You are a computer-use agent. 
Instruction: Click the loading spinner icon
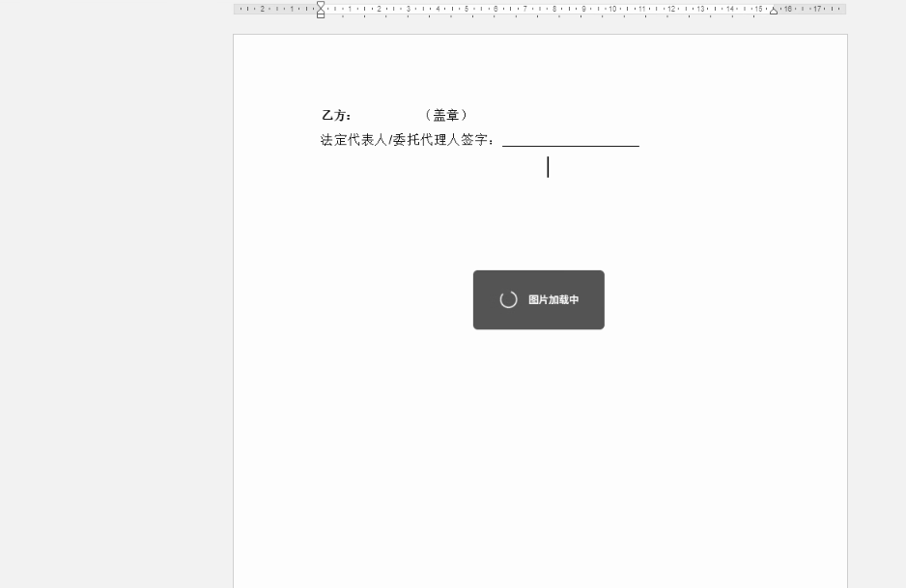[x=508, y=299]
